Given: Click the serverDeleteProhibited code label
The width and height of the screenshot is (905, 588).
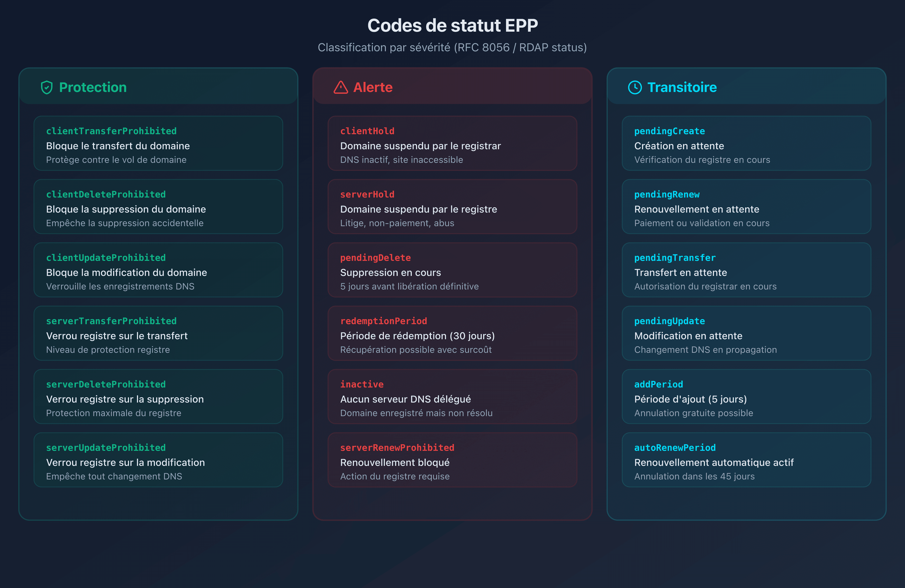Looking at the screenshot, I should coord(106,384).
